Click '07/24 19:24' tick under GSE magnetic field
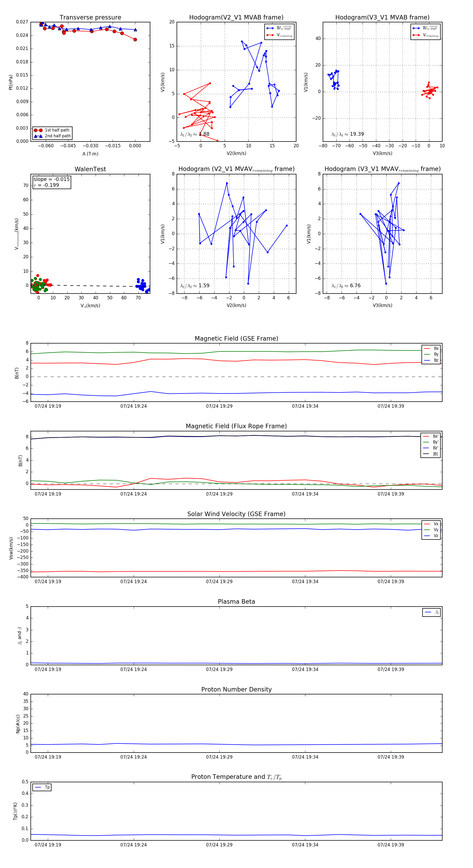The width and height of the screenshot is (473, 868). [134, 406]
